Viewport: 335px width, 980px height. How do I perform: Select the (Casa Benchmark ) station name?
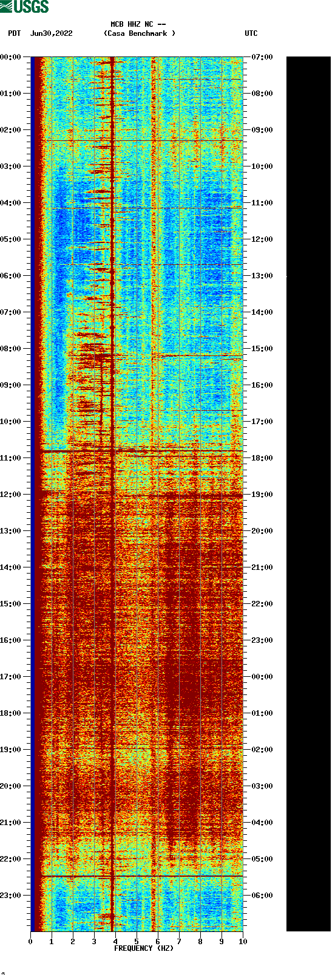point(140,33)
